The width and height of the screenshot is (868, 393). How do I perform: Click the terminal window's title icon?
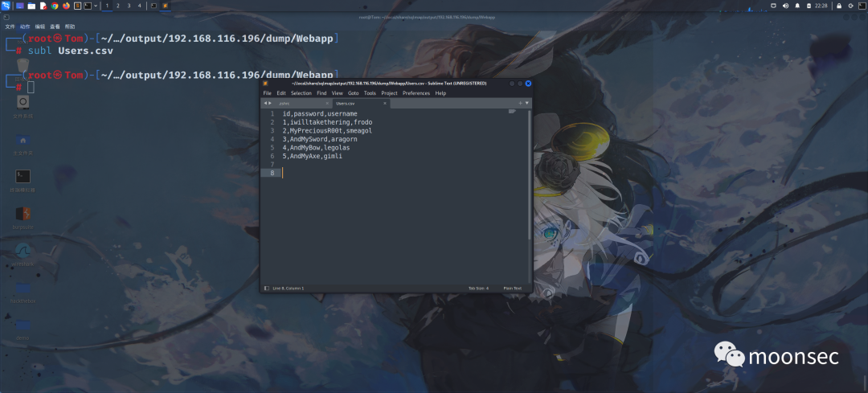point(6,17)
